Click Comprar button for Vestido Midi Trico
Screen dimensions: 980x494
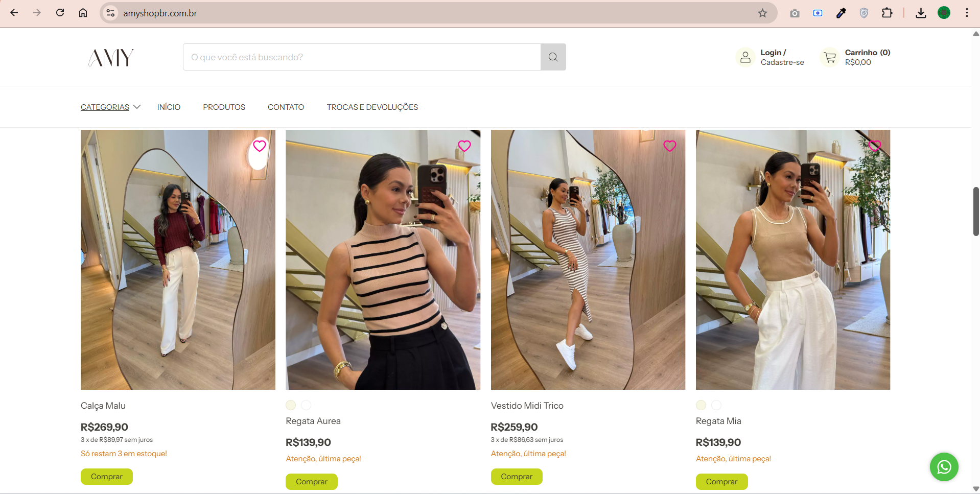pyautogui.click(x=517, y=477)
